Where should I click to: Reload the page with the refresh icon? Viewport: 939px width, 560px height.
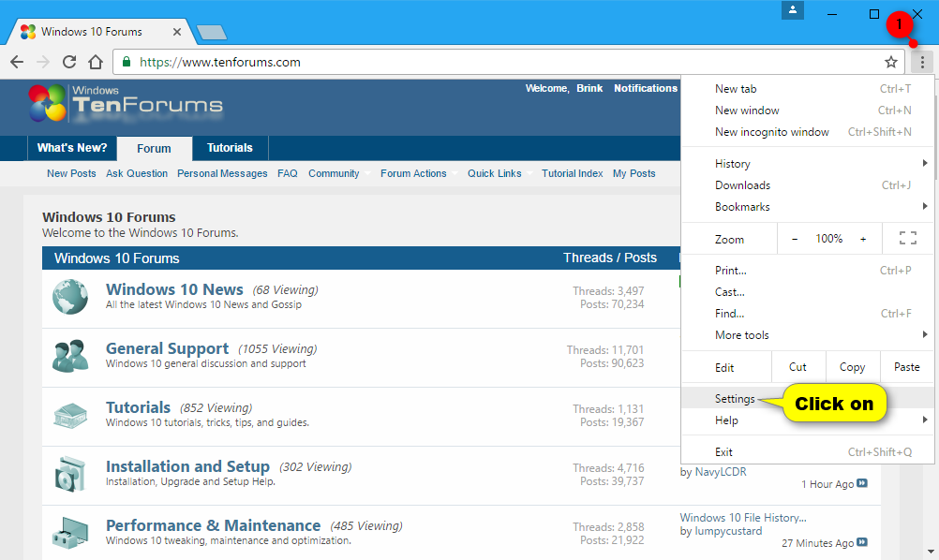pos(69,62)
